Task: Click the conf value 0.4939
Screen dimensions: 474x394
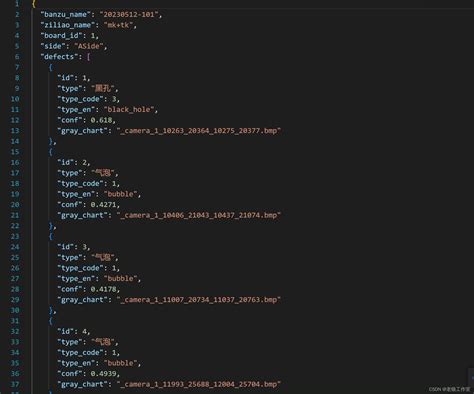Action: (x=103, y=374)
